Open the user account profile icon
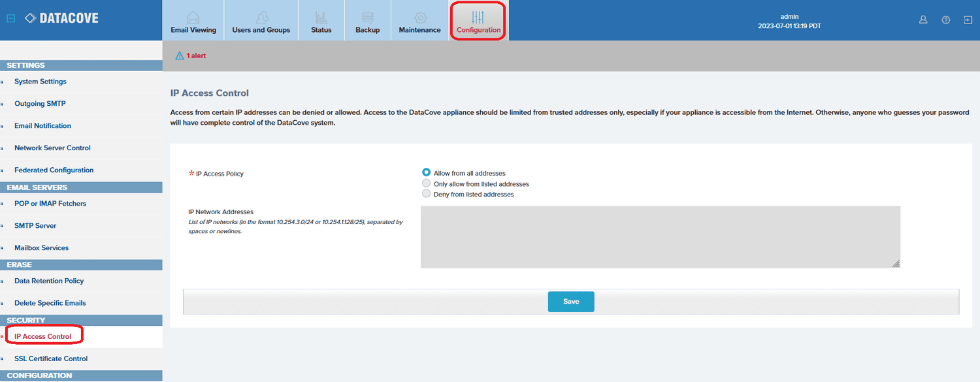The image size is (980, 382). [923, 20]
